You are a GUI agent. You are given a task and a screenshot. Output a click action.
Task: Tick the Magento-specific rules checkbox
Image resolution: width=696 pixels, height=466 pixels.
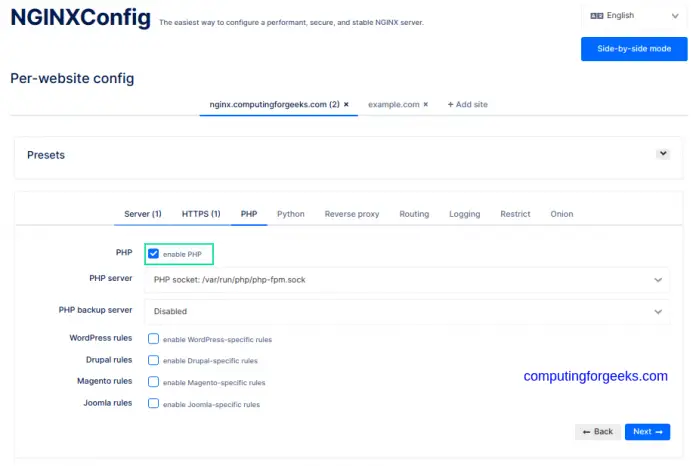[154, 382]
